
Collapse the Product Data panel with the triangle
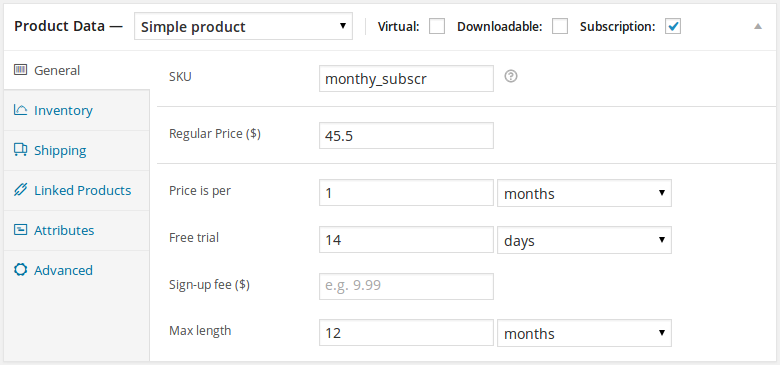pos(758,26)
